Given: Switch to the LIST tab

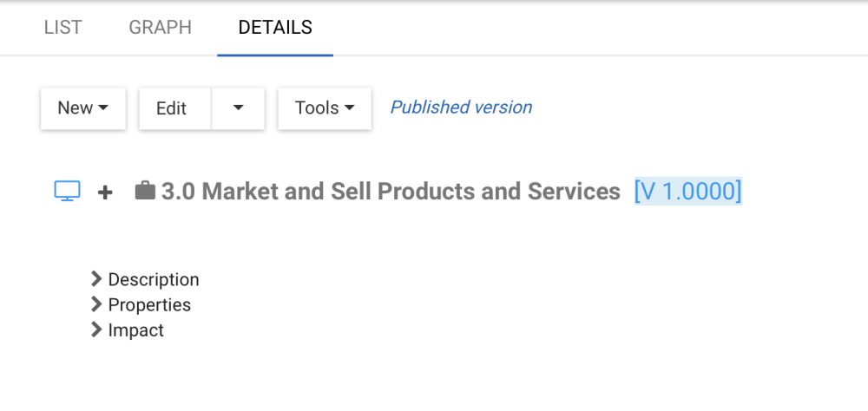Looking at the screenshot, I should [x=62, y=28].
